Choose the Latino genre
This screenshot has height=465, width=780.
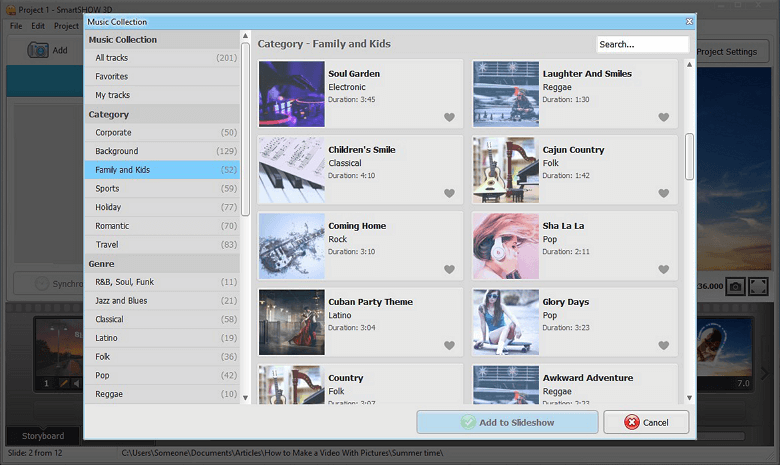click(162, 338)
